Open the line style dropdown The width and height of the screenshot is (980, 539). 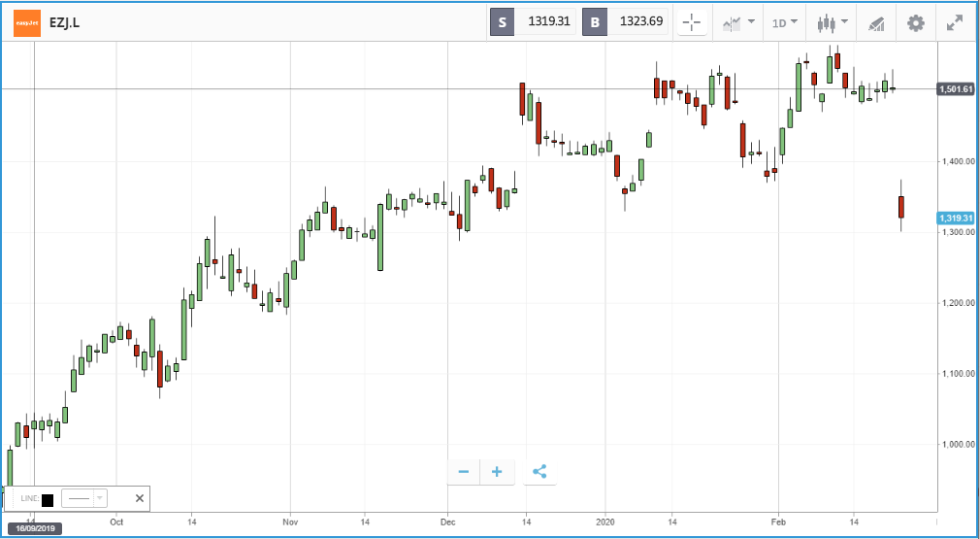click(x=84, y=498)
